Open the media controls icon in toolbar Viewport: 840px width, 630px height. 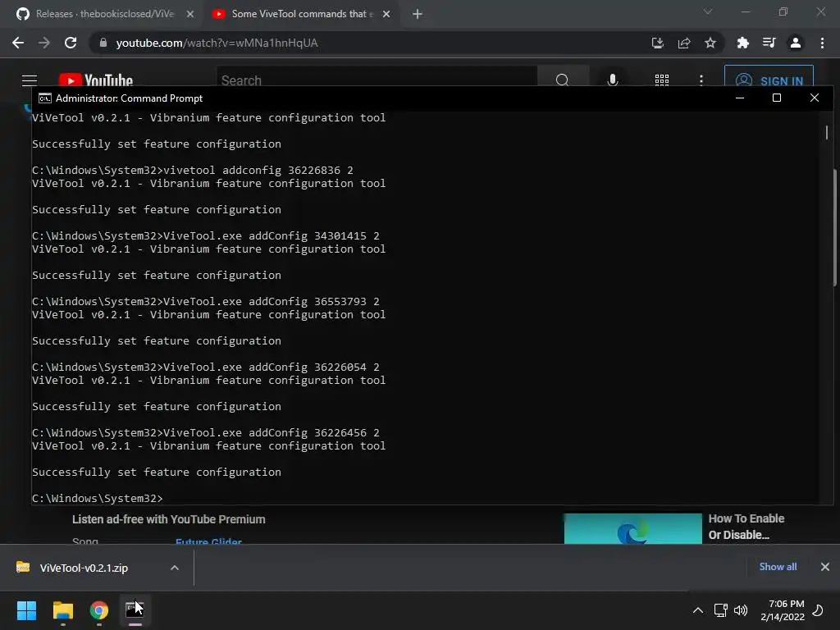click(769, 43)
